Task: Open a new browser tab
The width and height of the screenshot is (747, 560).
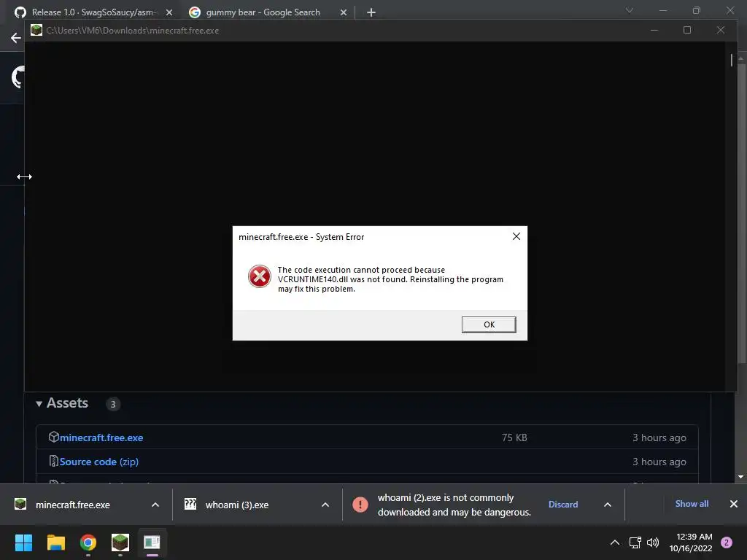Action: [x=371, y=12]
